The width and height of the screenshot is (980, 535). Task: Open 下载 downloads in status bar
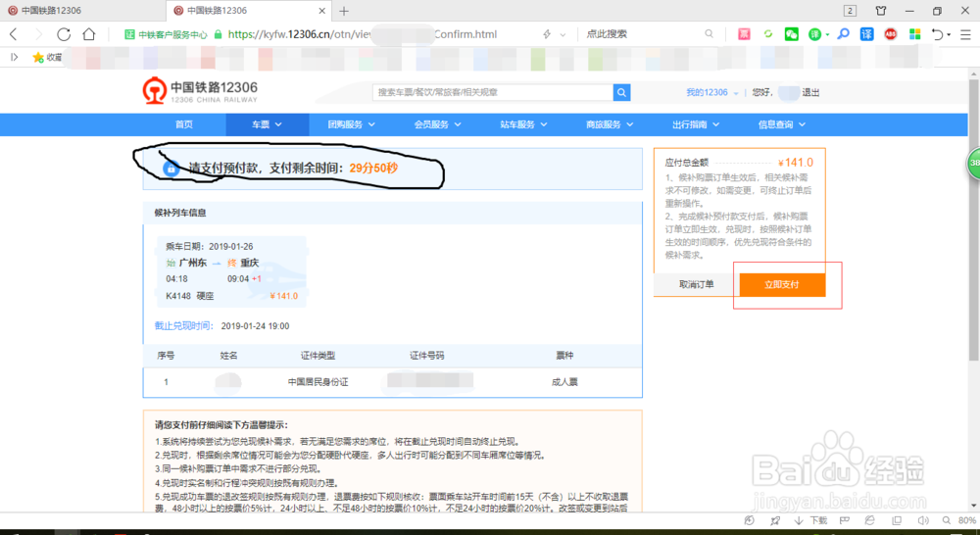tap(810, 520)
